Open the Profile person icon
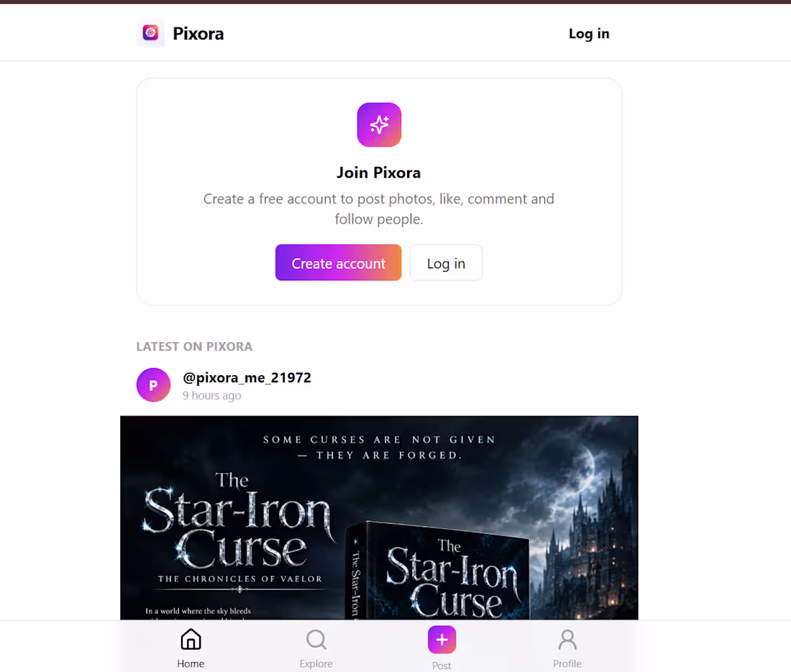The width and height of the screenshot is (791, 672). (567, 639)
